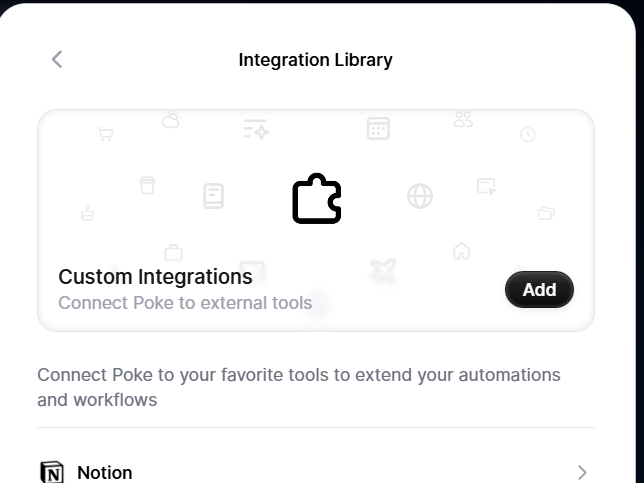Click the Notion logo icon
644x483 pixels.
[x=51, y=472]
